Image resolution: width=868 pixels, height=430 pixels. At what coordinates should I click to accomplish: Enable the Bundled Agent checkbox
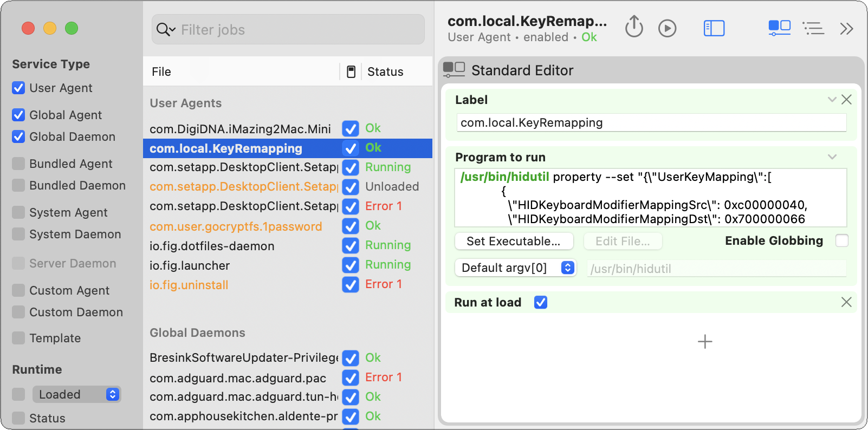click(19, 164)
